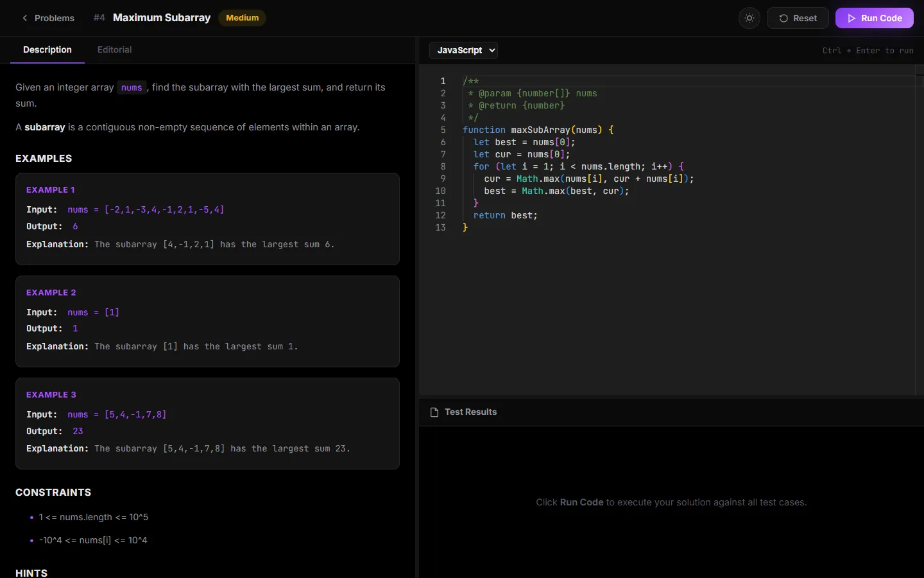Click the constraint '1 <= nums.length <= 10^5'
This screenshot has height=578, width=924.
[x=94, y=517]
